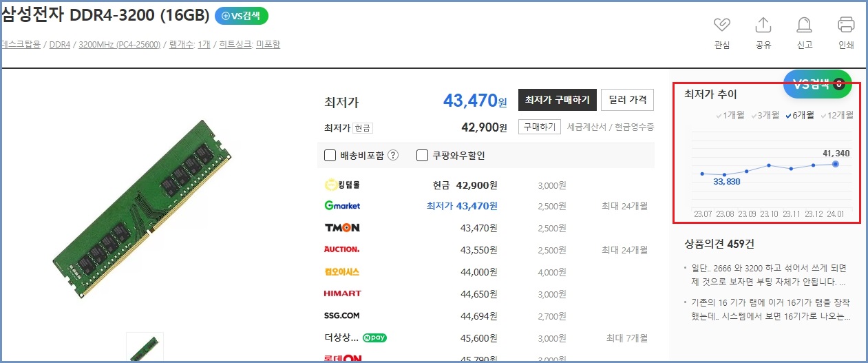Click the VS검색 button beside the title
Screen dimensions: 868x363
pyautogui.click(x=242, y=16)
